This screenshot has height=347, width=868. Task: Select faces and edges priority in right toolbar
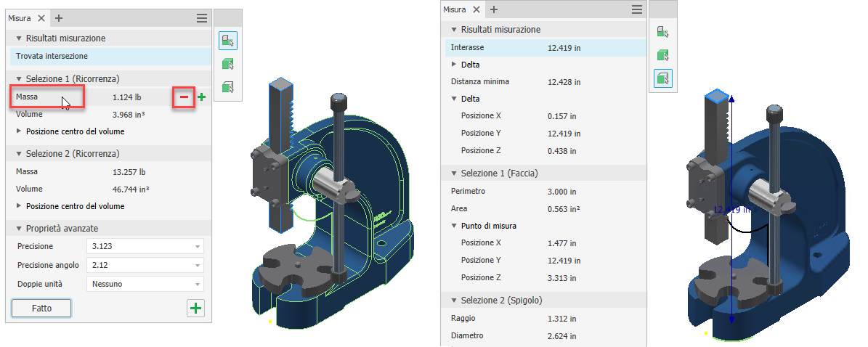[662, 78]
